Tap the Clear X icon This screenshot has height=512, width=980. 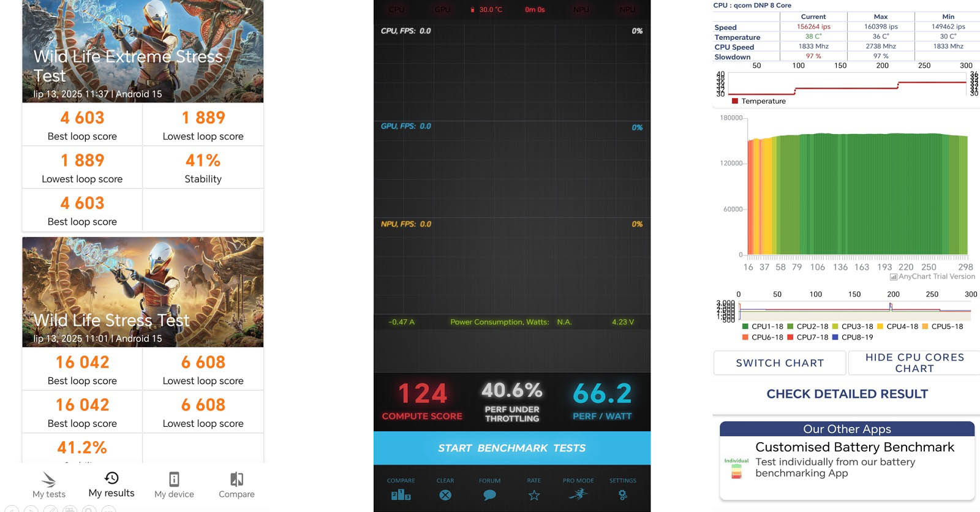pos(445,495)
